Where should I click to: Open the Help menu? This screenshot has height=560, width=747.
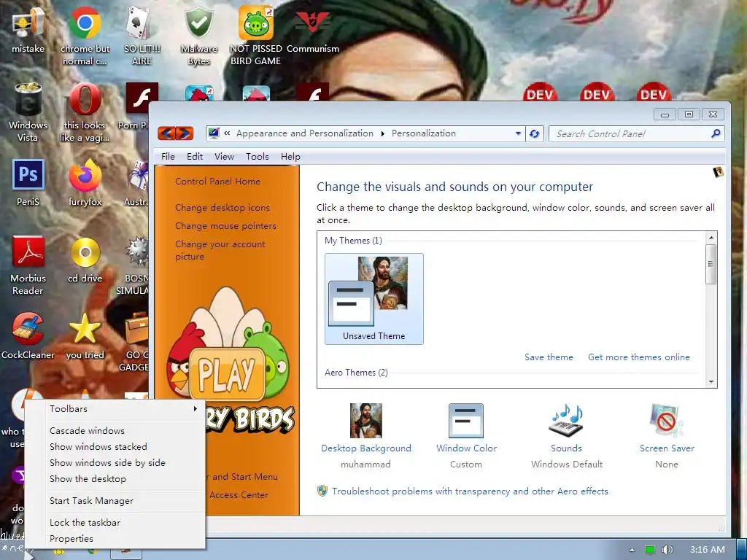coord(290,156)
